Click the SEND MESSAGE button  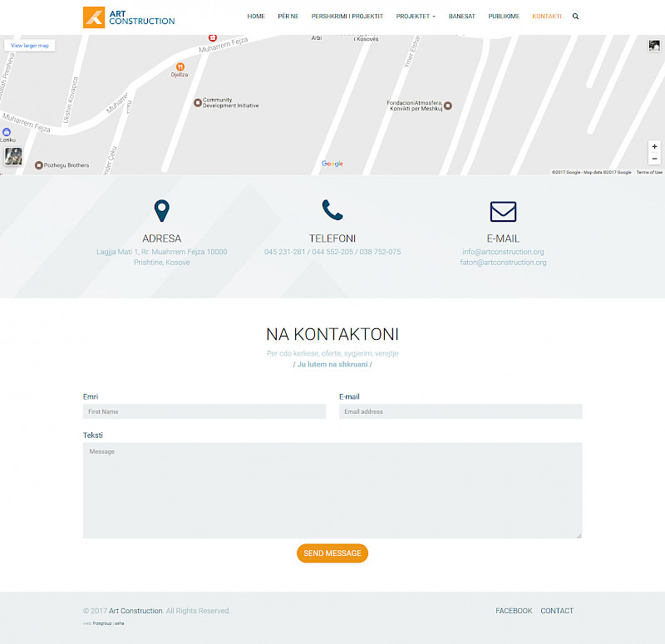tap(332, 553)
